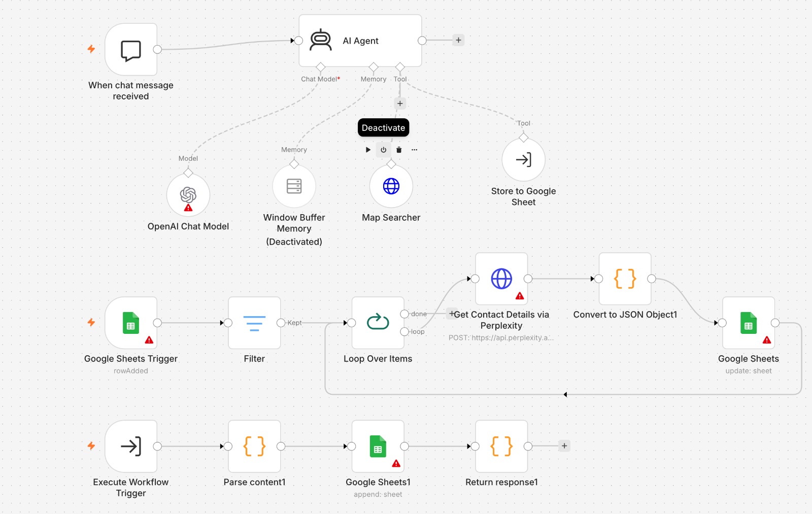Screen dimensions: 812x514
Task: Click the Google Sheets update node output connector
Action: click(x=775, y=323)
